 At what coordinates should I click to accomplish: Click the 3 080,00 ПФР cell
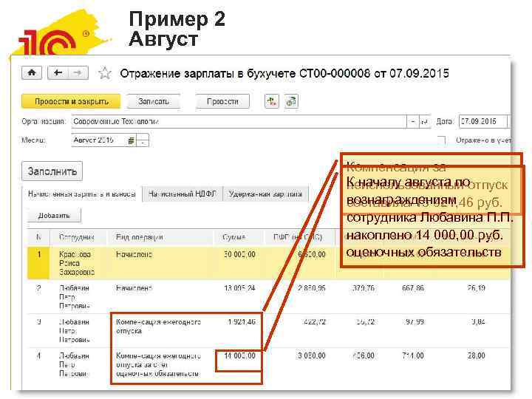click(312, 355)
